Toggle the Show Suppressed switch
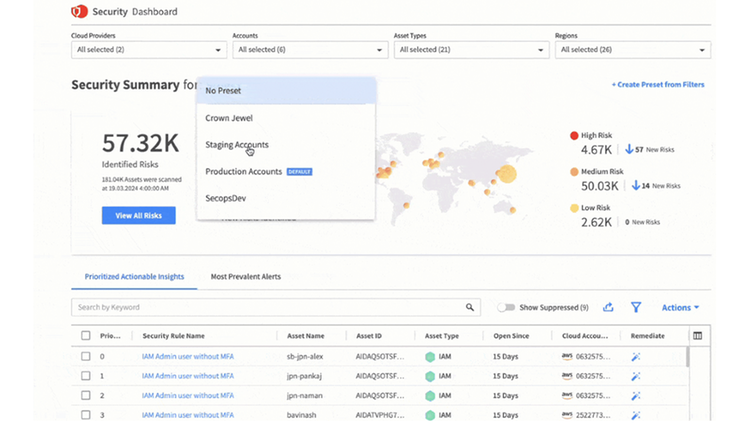The image size is (750, 424). [506, 307]
